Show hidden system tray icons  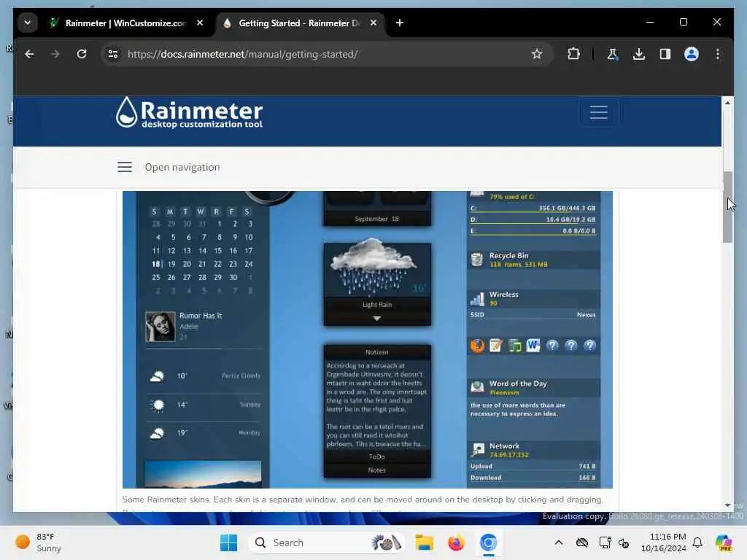click(559, 542)
